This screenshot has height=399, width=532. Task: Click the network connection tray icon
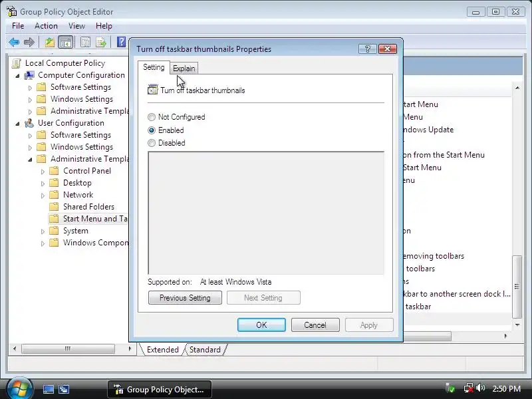469,388
